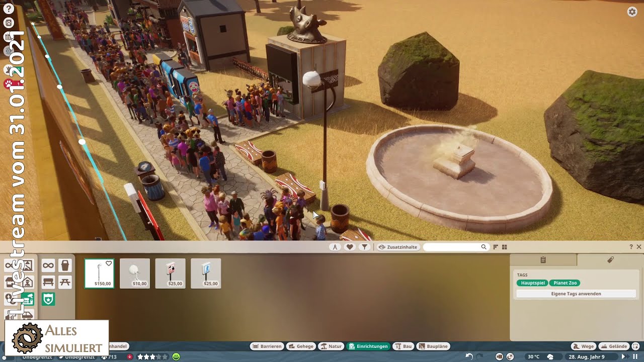Click Eigene Tags anwenden button
The height and width of the screenshot is (362, 644).
click(x=576, y=294)
